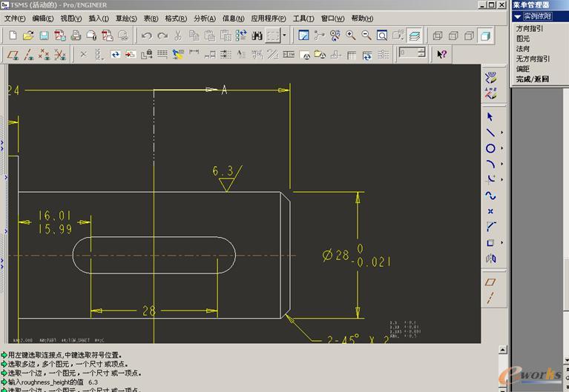The image size is (569, 392).
Task: Expand the Use Edge tool flyout arrow
Action: 502,242
